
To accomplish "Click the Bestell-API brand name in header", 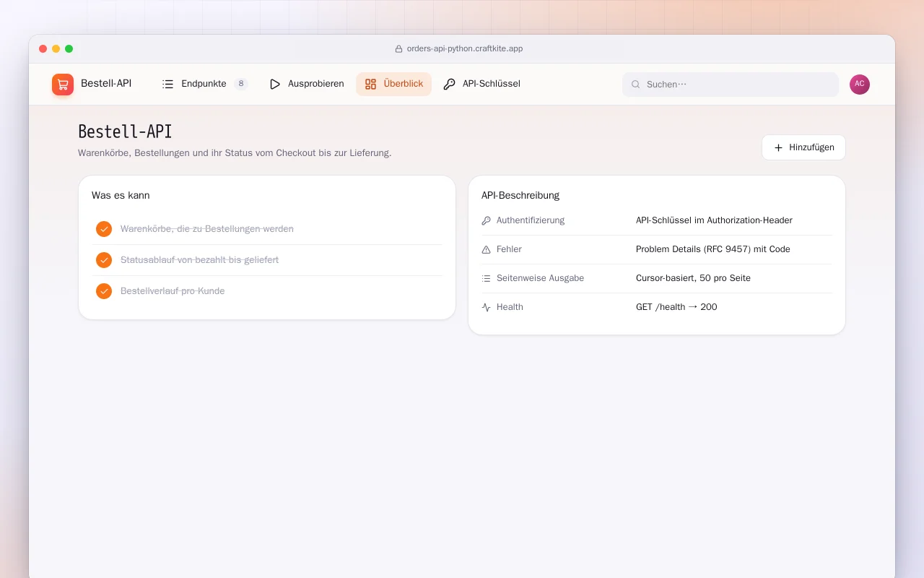I will 106,84.
